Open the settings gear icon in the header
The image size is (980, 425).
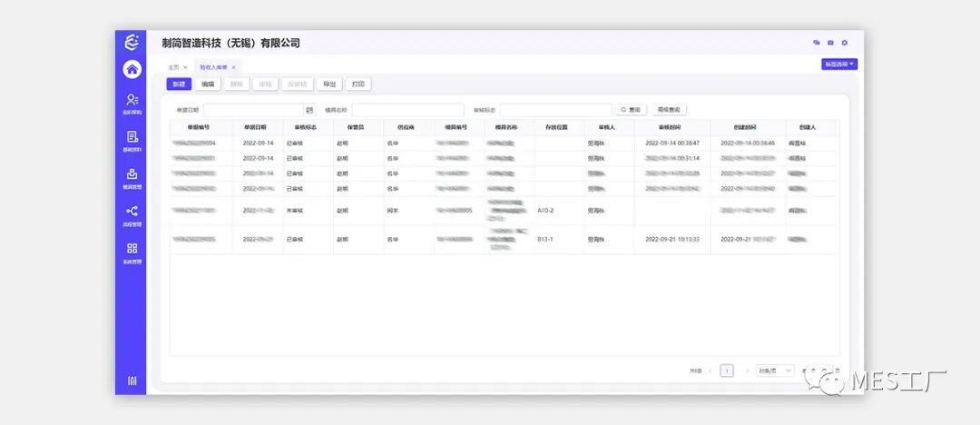coord(845,43)
